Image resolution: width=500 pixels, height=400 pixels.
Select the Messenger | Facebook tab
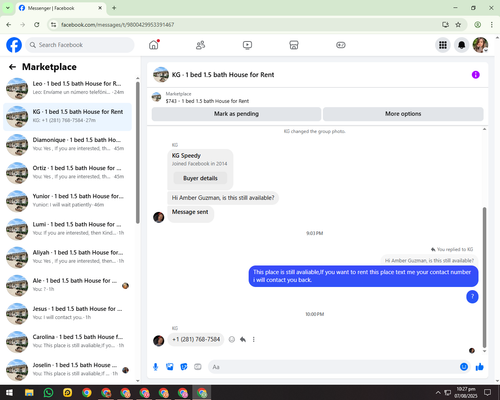coord(61,8)
